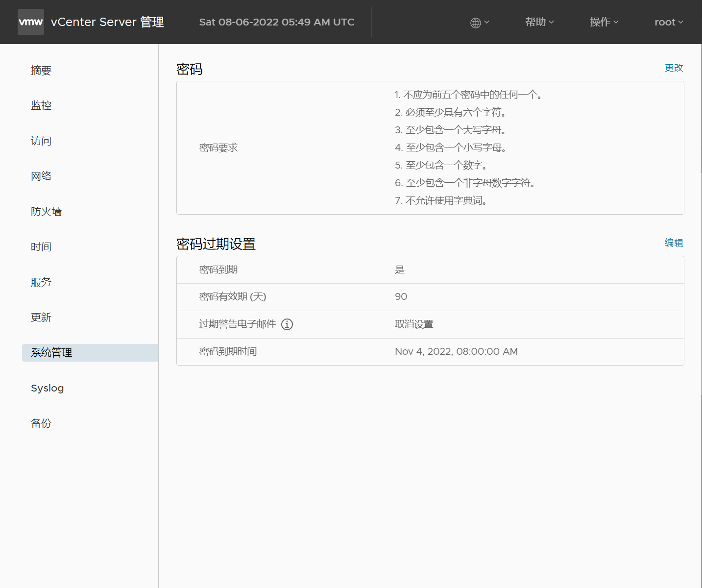The height and width of the screenshot is (588, 702).
Task: Click rule 5. 至少包含一个数字
Action: click(x=441, y=165)
